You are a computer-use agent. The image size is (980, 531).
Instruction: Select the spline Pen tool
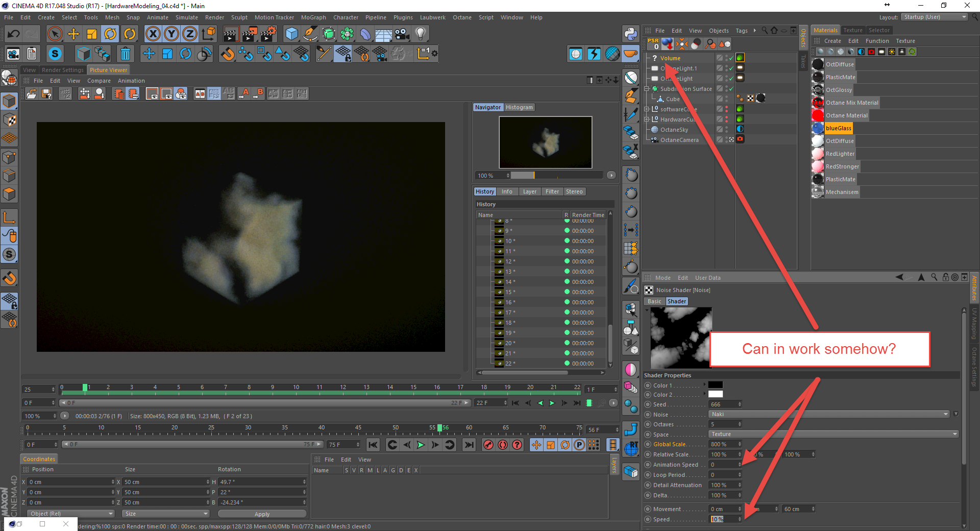coord(310,34)
